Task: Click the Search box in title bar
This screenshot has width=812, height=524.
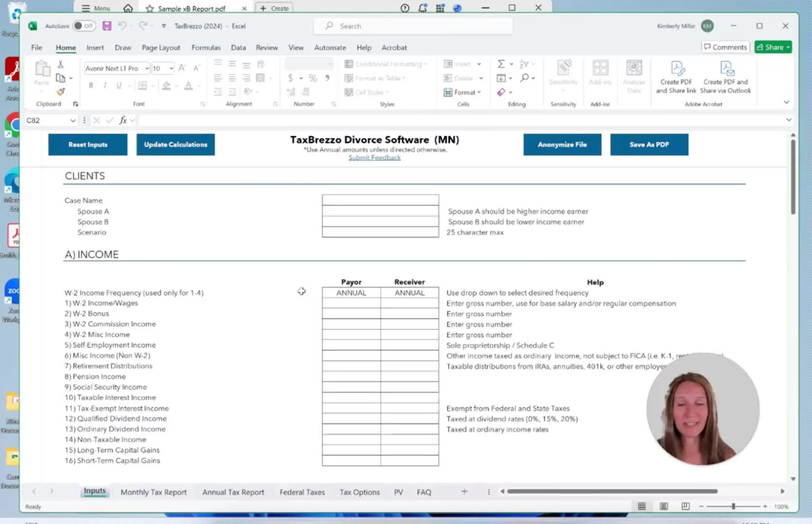Action: [413, 26]
